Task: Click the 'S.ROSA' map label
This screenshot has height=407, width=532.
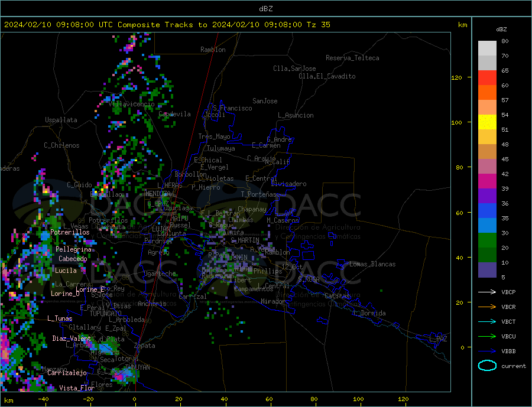Action: pos(309,279)
